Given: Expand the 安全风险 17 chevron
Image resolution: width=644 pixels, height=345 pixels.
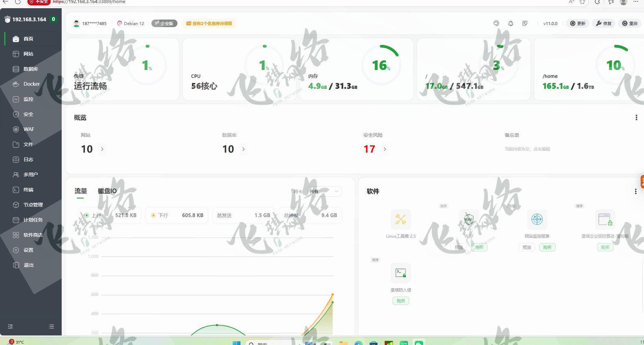Looking at the screenshot, I should point(385,149).
